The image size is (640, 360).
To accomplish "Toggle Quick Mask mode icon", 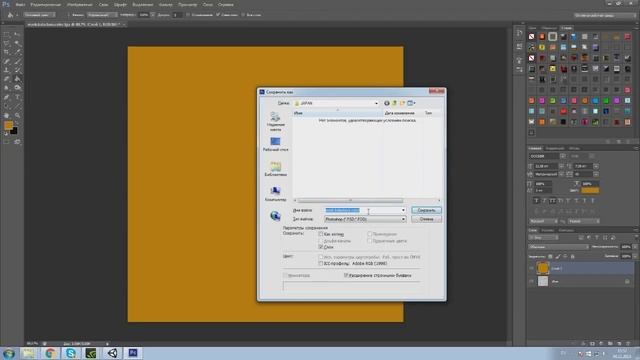I will click(7, 142).
